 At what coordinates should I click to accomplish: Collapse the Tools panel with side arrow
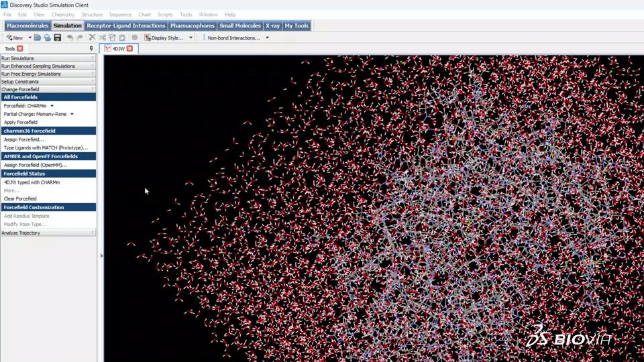[x=101, y=255]
